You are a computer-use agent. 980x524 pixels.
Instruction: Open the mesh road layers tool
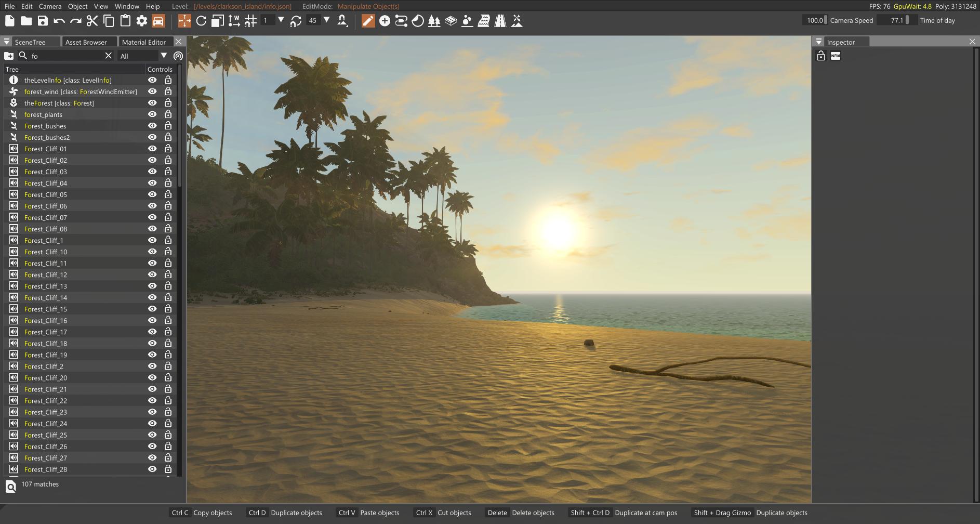click(451, 21)
